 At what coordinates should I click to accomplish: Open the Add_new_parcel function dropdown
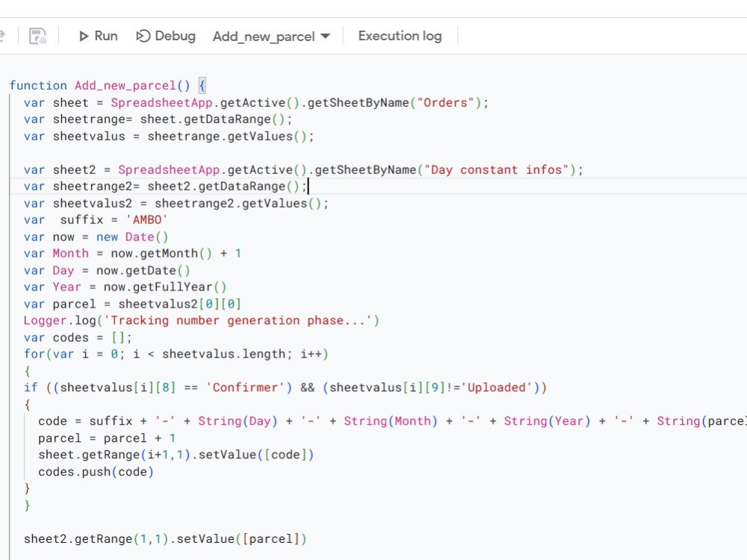271,36
